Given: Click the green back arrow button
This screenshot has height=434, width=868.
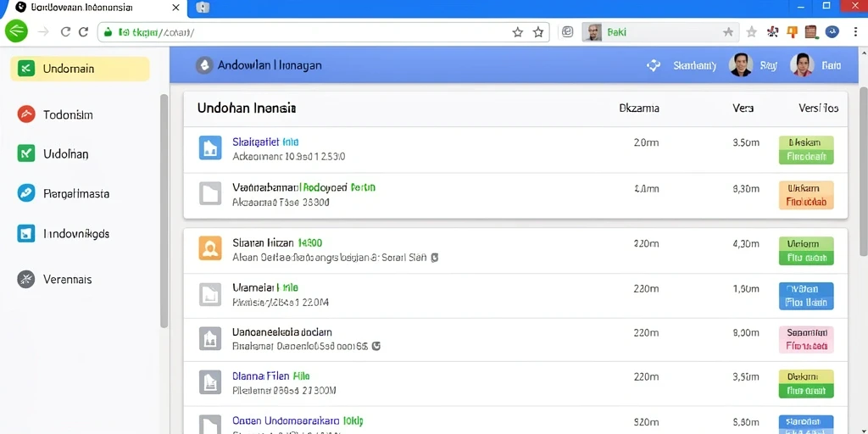Looking at the screenshot, I should (16, 31).
